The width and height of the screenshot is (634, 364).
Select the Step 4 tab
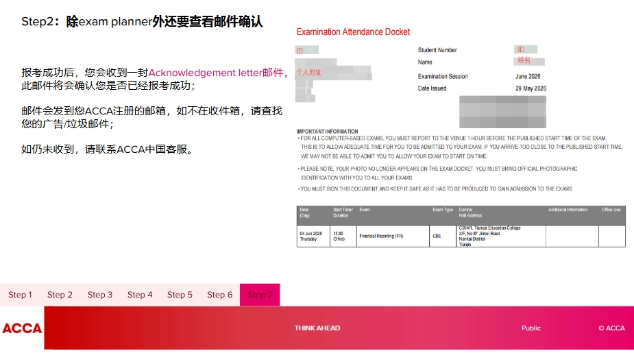(x=140, y=295)
